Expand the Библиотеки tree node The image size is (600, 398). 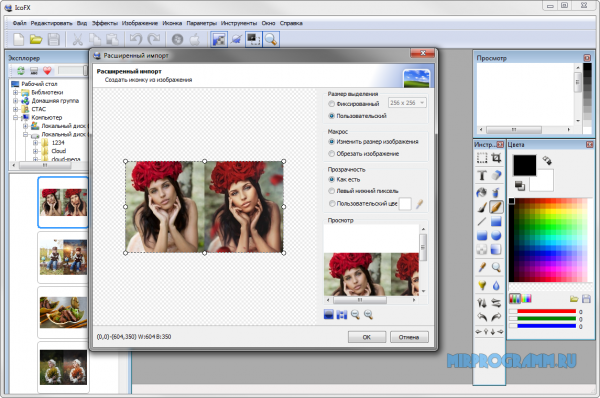point(15,92)
